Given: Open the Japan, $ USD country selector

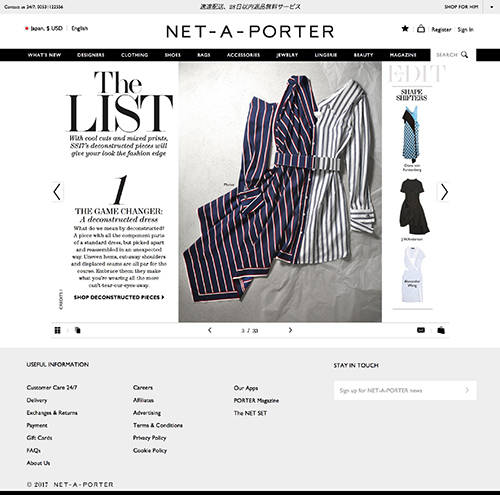Looking at the screenshot, I should point(44,28).
